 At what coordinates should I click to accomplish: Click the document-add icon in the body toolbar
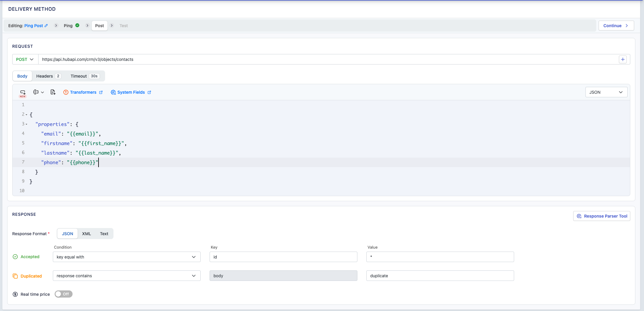[x=53, y=92]
